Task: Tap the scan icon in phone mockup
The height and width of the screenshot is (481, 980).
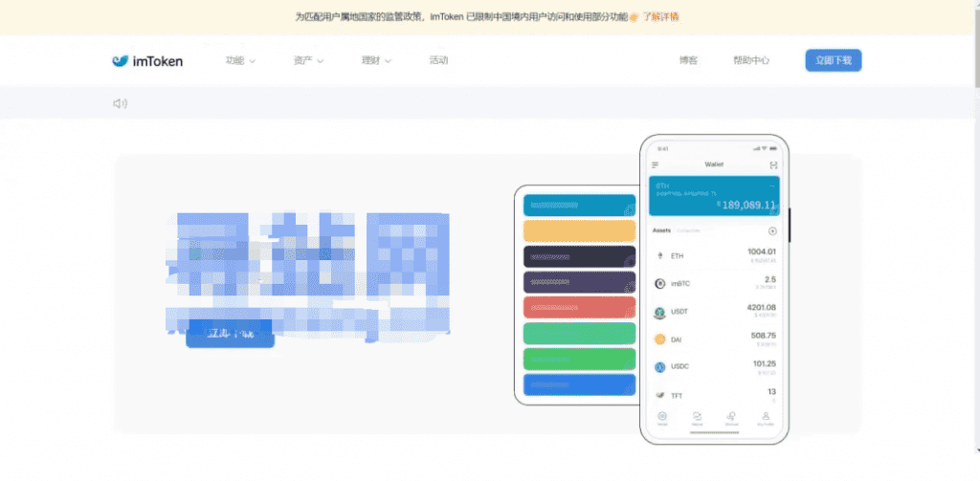Action: click(773, 164)
